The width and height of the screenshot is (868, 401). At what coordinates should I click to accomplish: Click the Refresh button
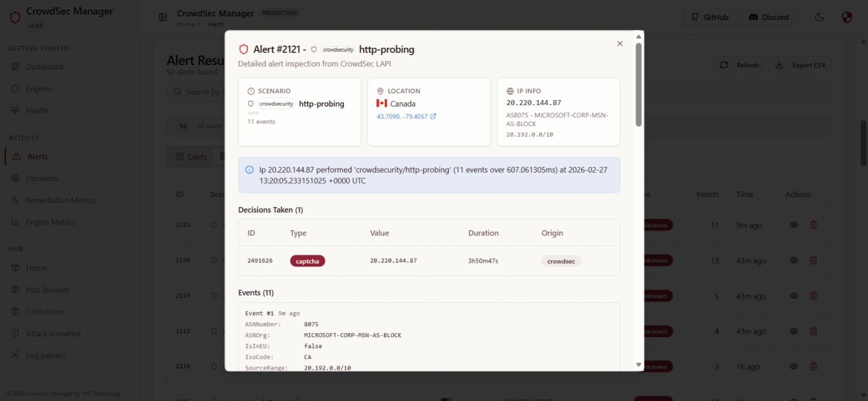tap(739, 65)
